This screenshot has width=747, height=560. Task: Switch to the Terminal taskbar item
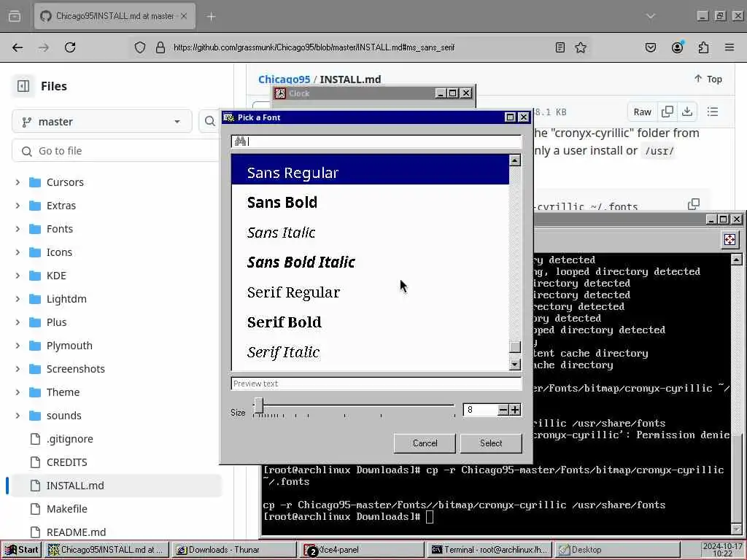click(x=489, y=550)
